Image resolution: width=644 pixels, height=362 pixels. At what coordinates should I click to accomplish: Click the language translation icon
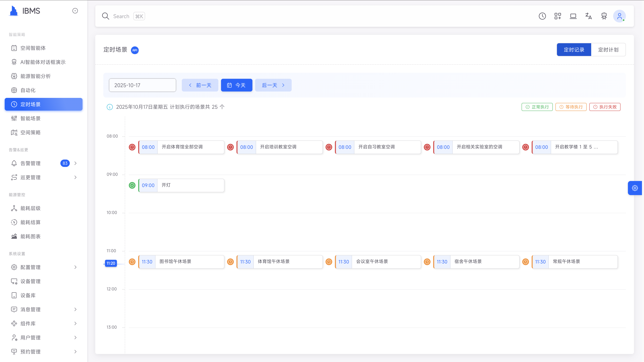coord(588,16)
